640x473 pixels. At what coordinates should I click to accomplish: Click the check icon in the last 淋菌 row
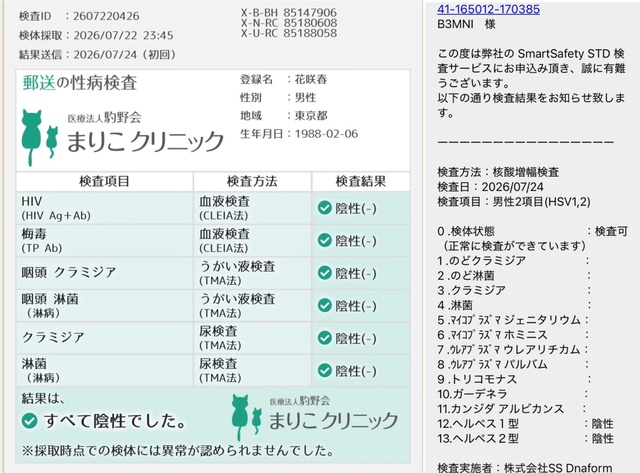pos(324,371)
